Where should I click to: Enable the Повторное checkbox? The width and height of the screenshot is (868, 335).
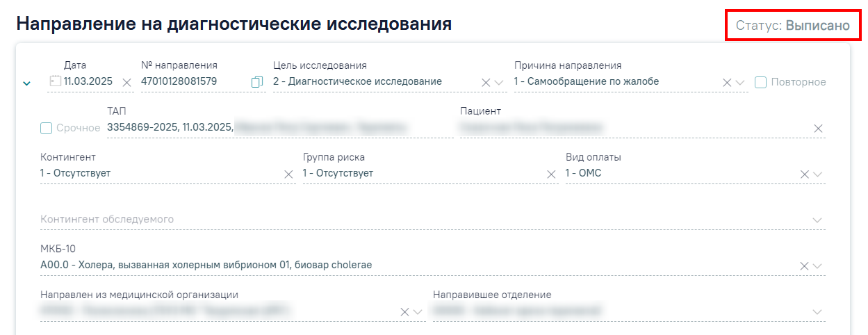click(760, 82)
